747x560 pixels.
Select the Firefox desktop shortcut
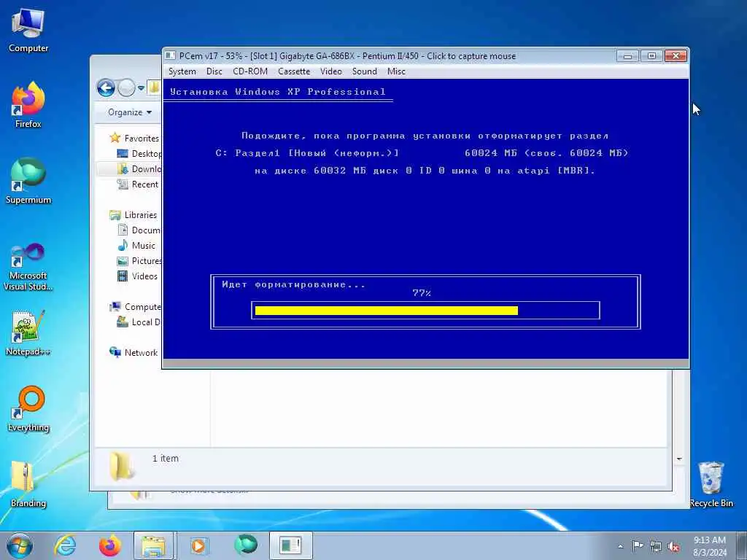point(28,105)
